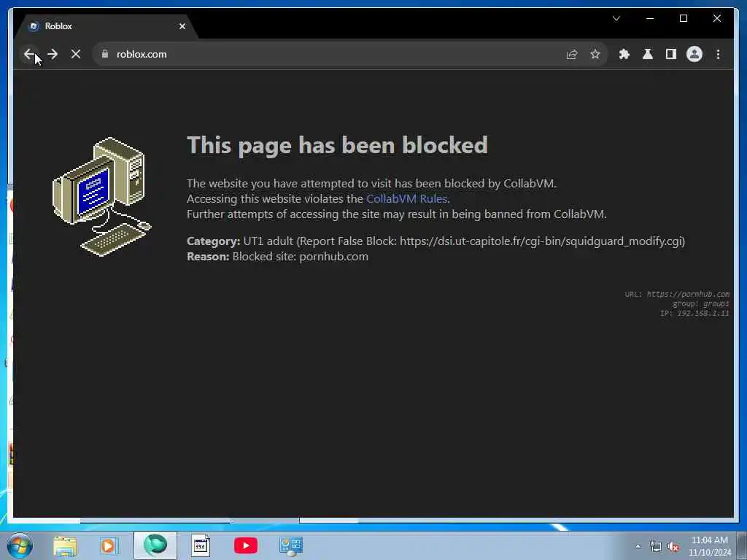Open the profile avatar menu
Viewport: 747px width, 560px height.
tap(694, 54)
